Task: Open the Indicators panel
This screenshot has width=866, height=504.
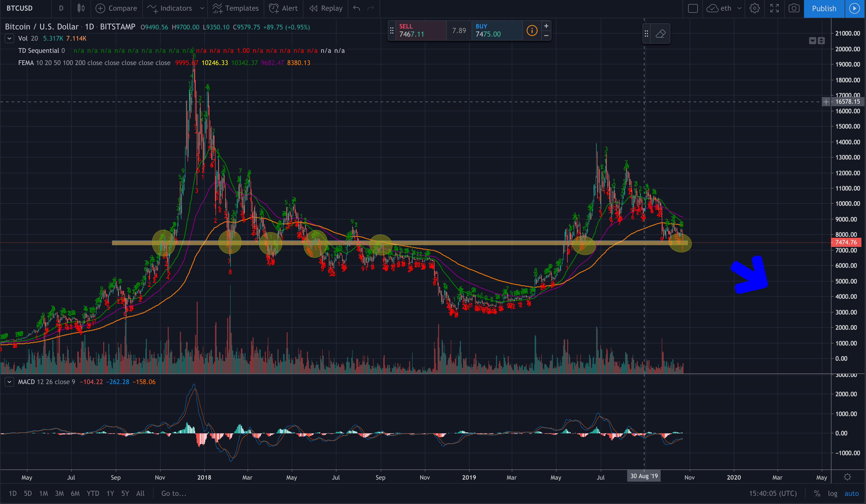Action: coord(169,8)
